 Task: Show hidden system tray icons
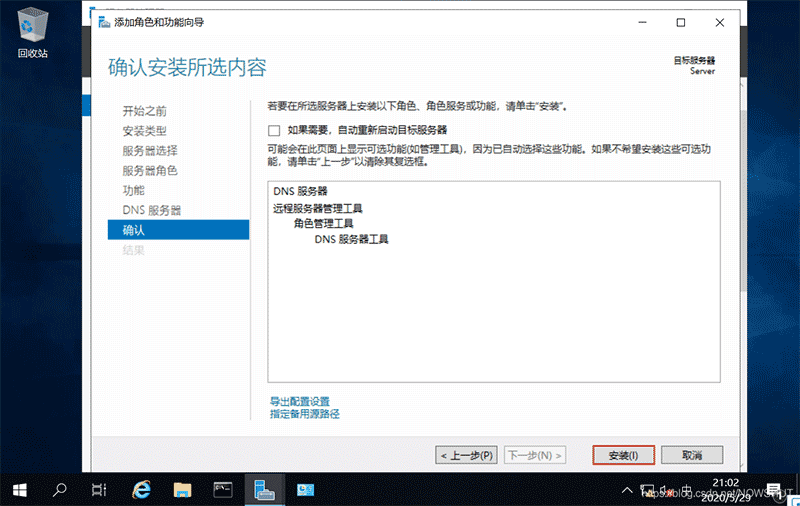coord(627,490)
